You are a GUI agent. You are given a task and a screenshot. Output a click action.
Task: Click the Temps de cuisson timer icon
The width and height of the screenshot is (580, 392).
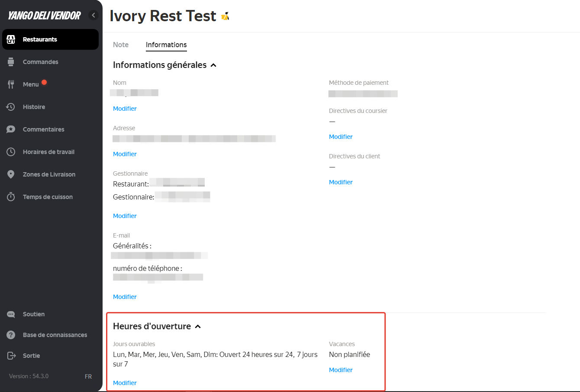(11, 197)
